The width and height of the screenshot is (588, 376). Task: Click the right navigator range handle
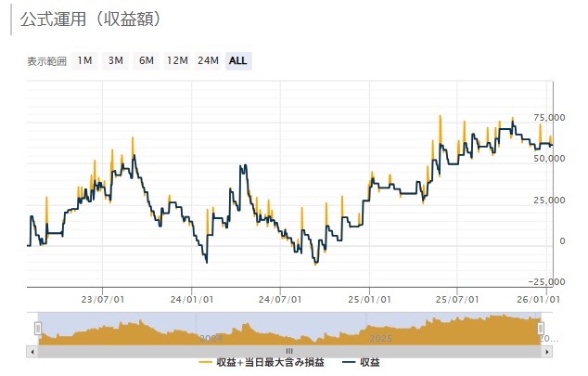[x=541, y=329]
